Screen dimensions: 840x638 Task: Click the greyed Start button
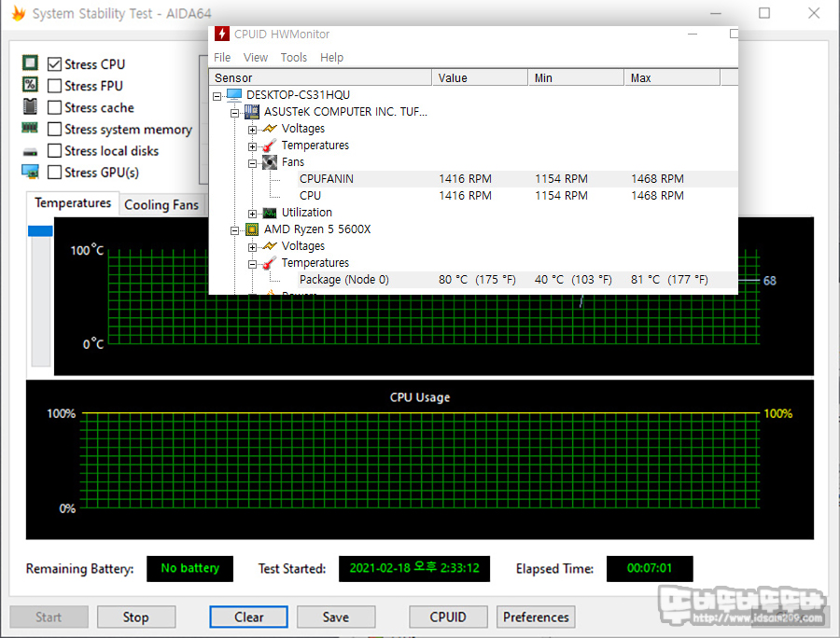[49, 617]
